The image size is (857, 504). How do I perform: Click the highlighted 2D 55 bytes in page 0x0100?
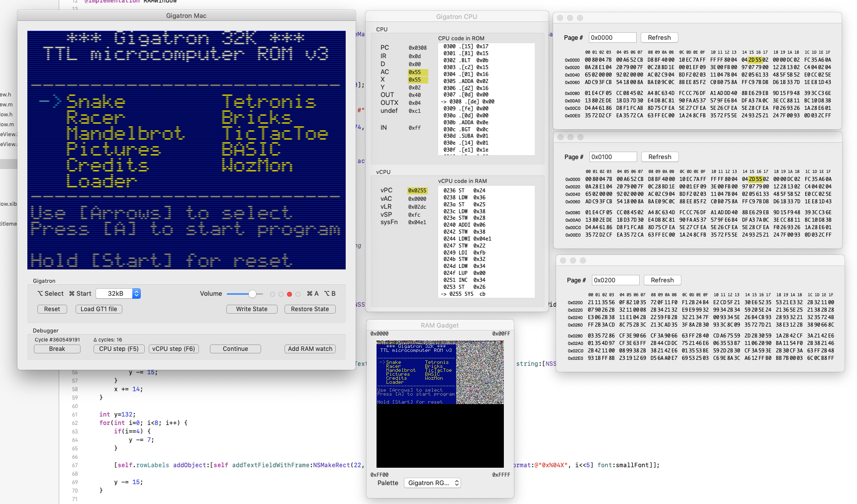756,179
